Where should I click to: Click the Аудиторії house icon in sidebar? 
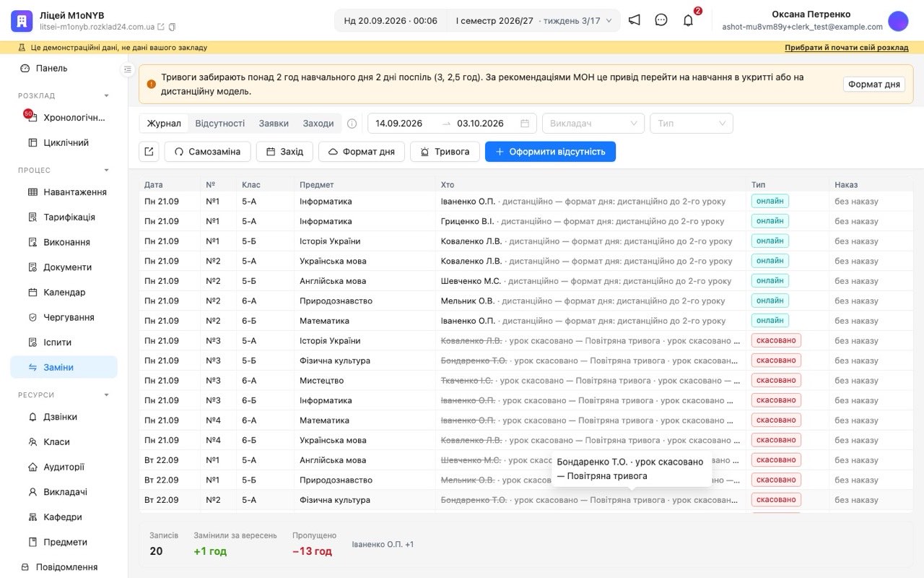(x=32, y=467)
